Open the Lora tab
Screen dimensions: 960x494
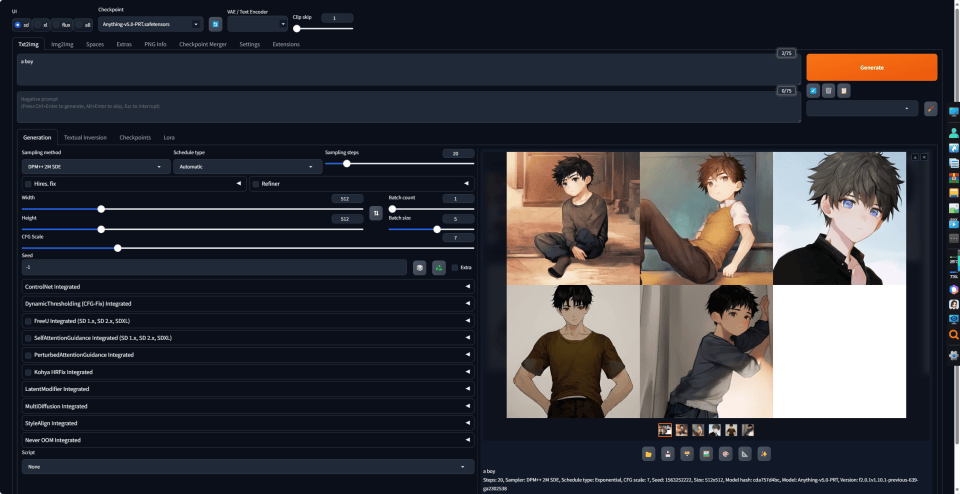[169, 138]
